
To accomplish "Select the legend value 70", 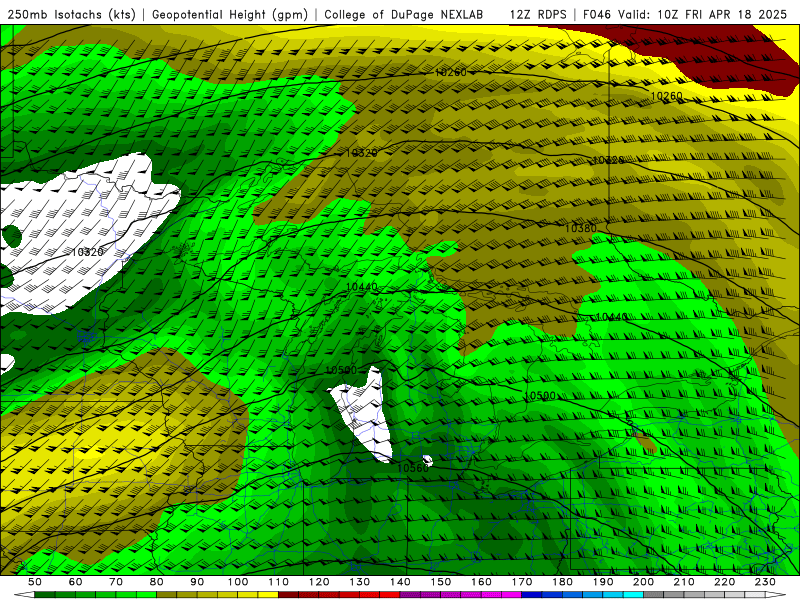I will point(116,582).
